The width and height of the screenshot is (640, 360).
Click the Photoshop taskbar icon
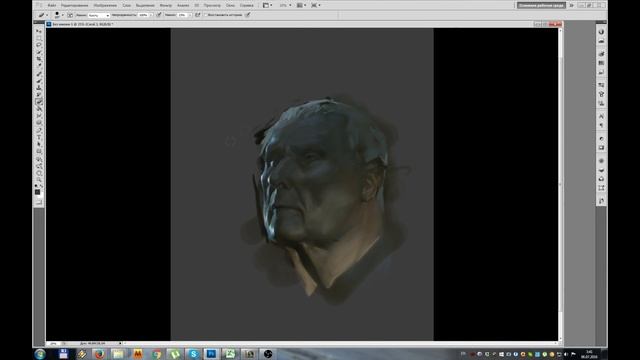[211, 354]
